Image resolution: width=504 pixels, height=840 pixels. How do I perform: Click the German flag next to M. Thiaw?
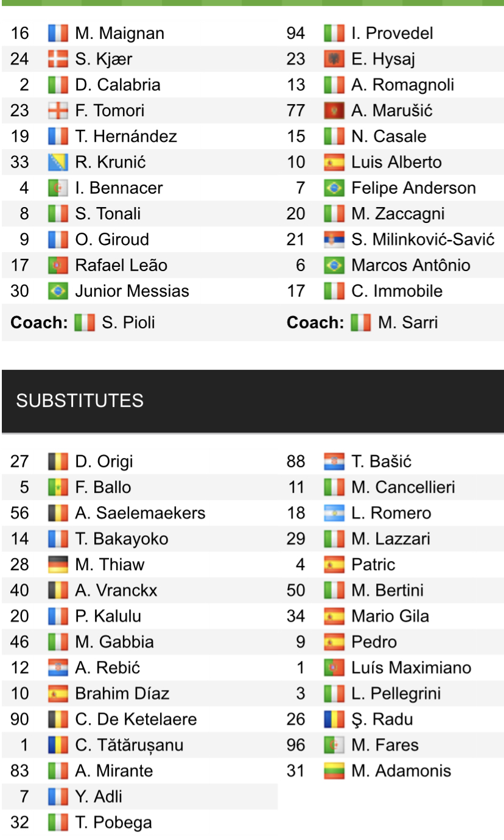click(x=58, y=565)
